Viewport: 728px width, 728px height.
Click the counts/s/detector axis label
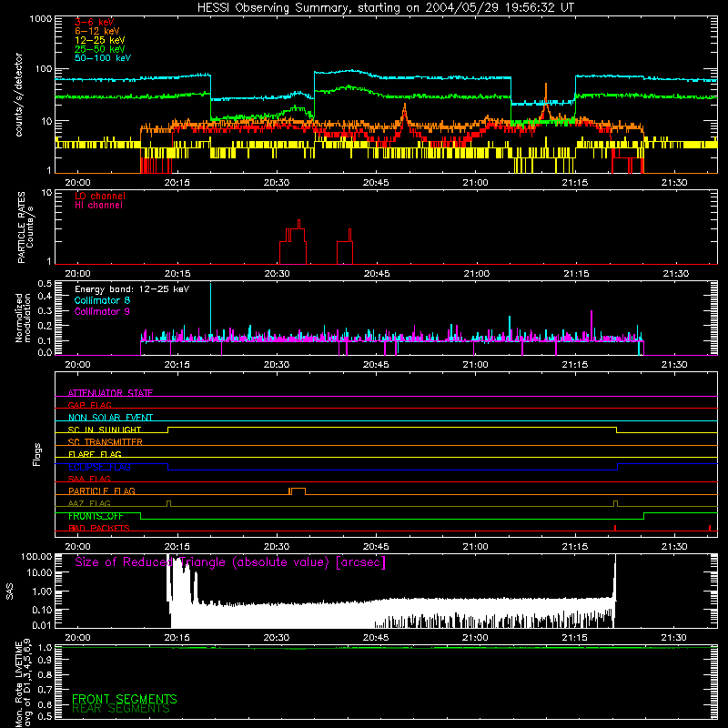(18, 95)
